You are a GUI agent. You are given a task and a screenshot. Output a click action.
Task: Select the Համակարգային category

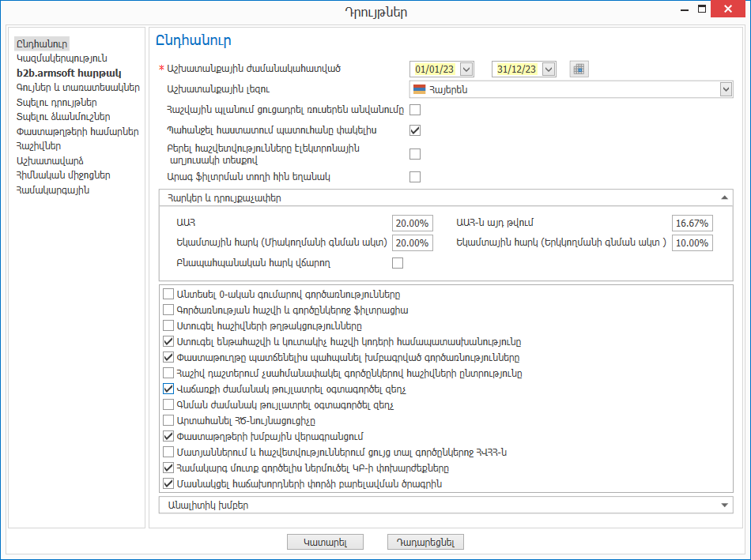[x=53, y=190]
